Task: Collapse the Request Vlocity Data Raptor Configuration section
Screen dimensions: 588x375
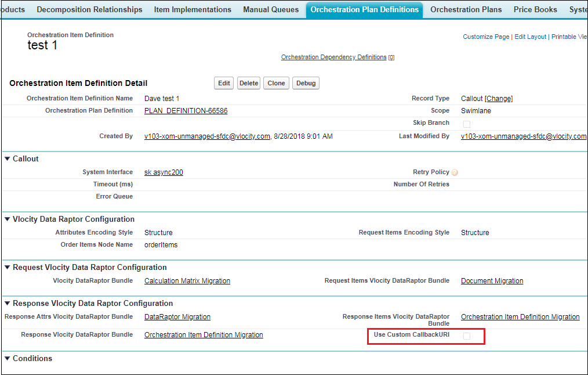Action: tap(7, 267)
